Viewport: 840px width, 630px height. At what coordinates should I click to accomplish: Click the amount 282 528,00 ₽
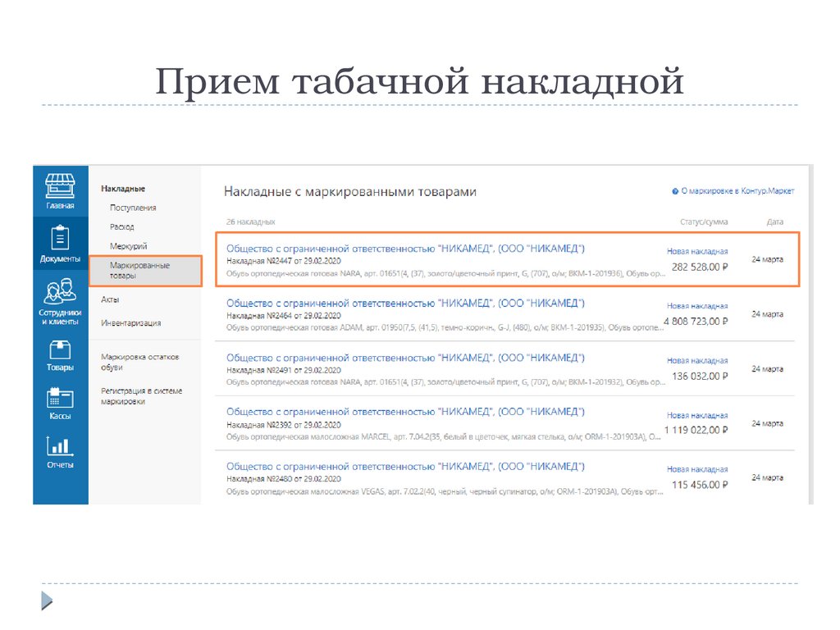[x=700, y=267]
